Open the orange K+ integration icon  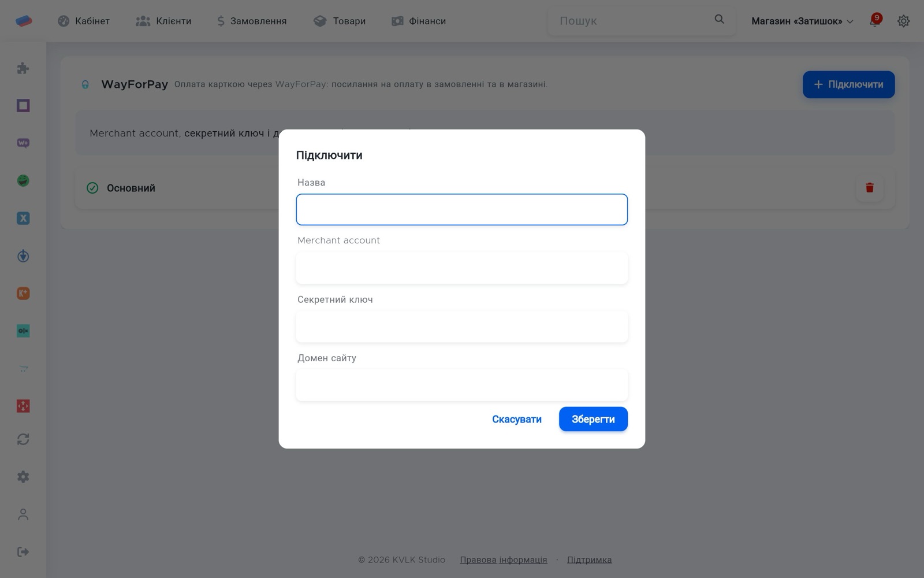point(23,294)
